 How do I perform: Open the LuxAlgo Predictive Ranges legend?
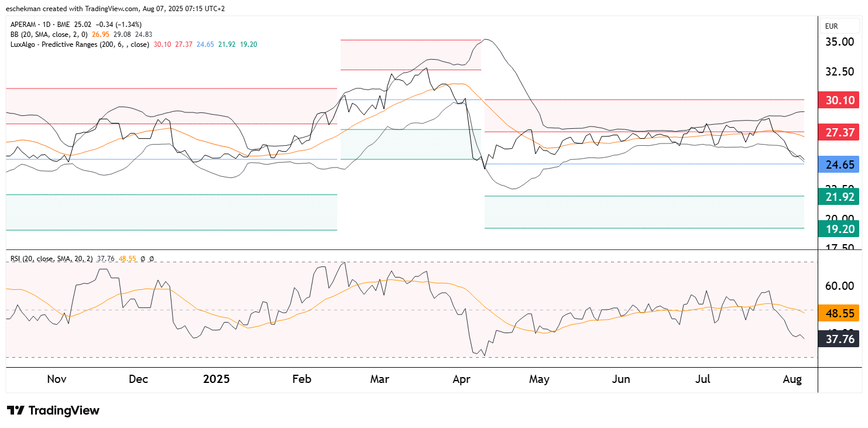tap(80, 44)
